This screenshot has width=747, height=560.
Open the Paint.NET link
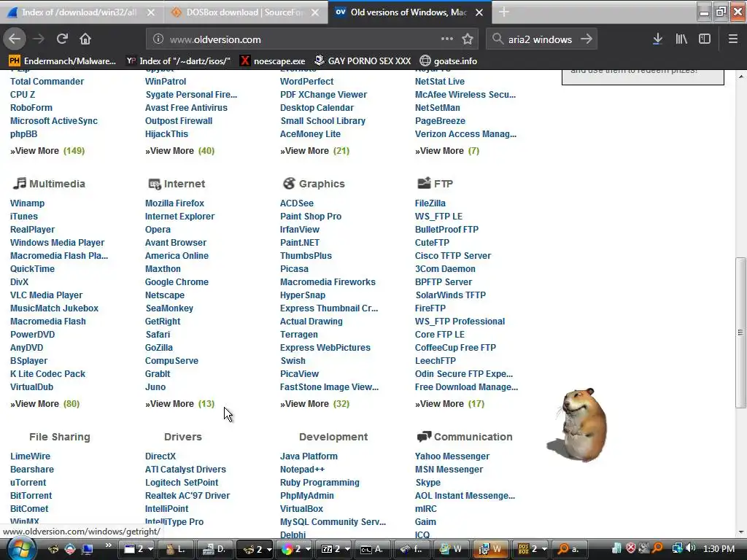[300, 243]
